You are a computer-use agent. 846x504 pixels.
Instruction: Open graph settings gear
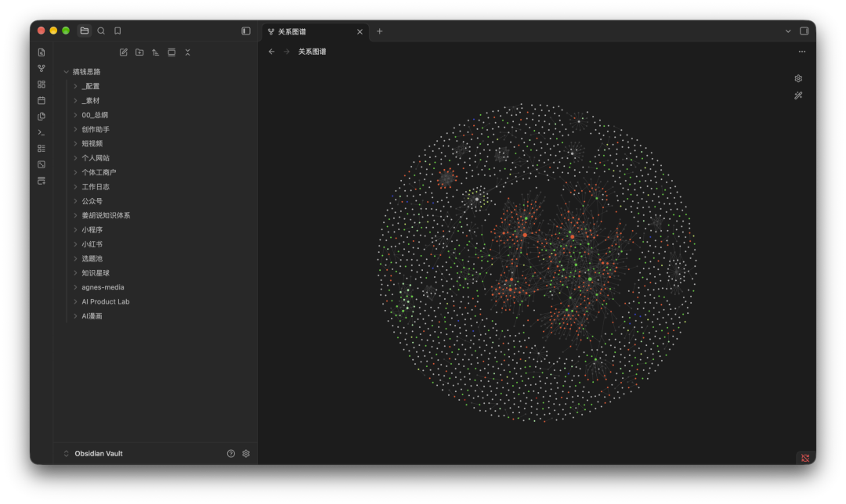(798, 79)
